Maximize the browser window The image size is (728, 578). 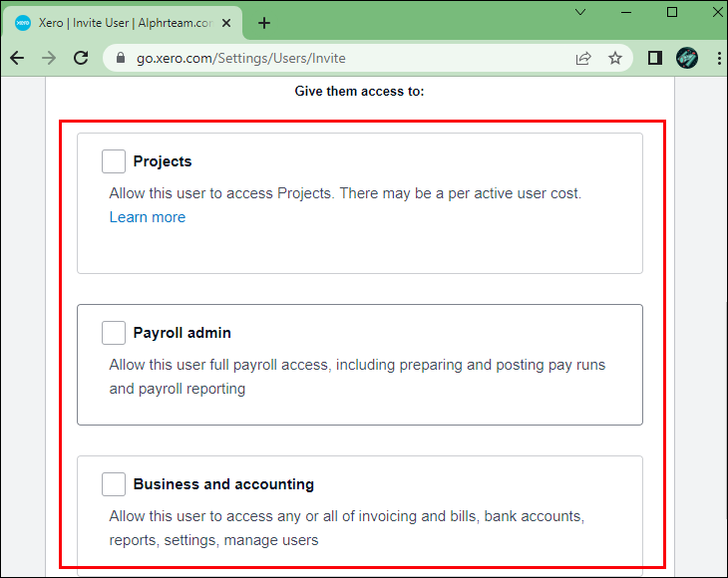tap(672, 12)
